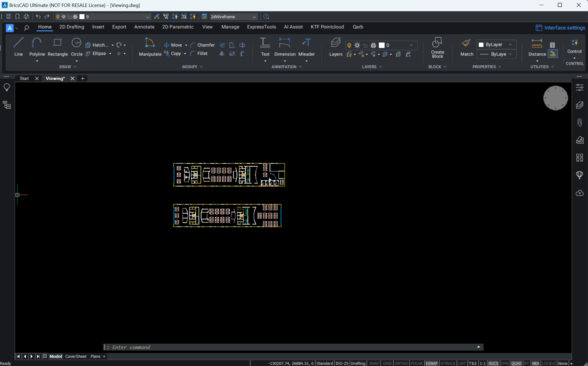588x366 pixels.
Task: Toggle ESNAP in status bar
Action: click(x=432, y=363)
